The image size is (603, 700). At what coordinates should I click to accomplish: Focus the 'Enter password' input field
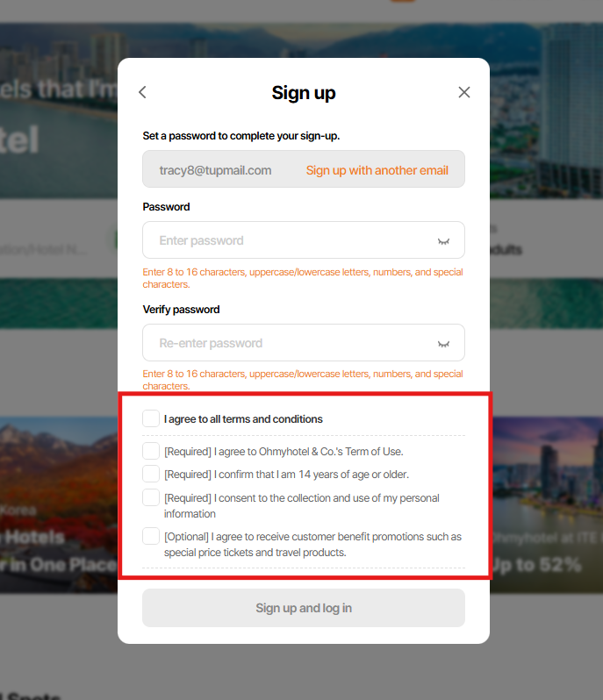click(290, 240)
